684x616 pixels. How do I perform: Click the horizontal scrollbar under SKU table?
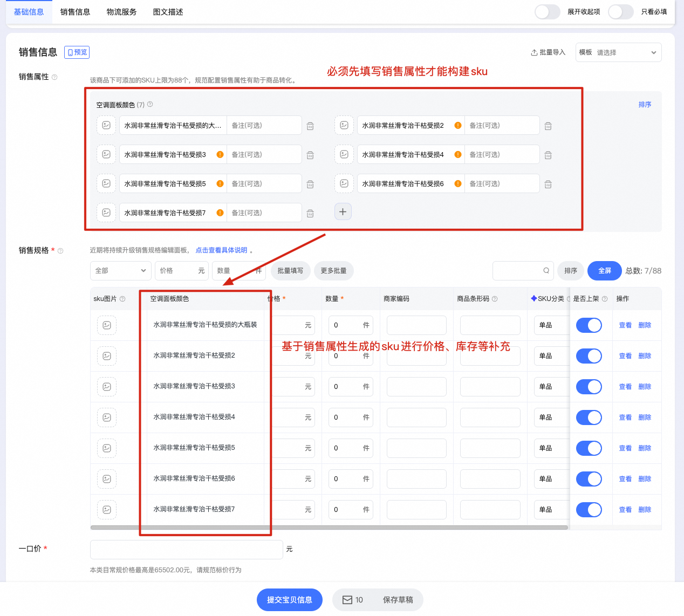click(x=329, y=528)
